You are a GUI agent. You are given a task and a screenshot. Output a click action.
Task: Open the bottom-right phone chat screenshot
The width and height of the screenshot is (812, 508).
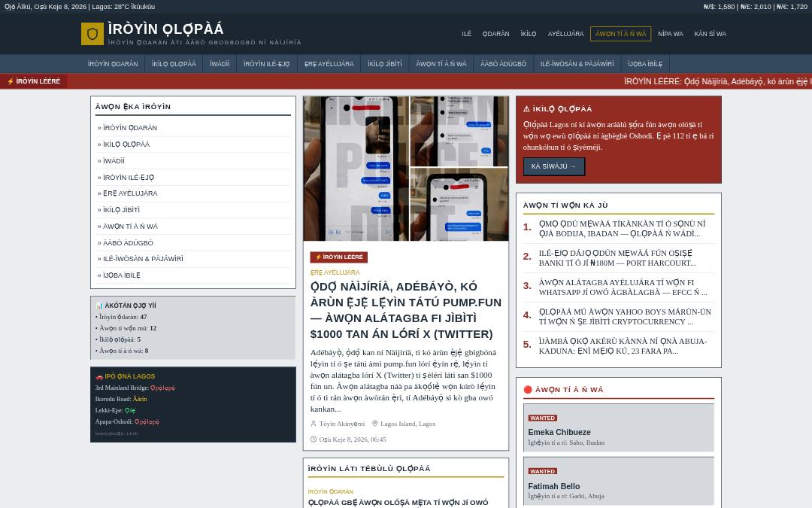(x=459, y=204)
